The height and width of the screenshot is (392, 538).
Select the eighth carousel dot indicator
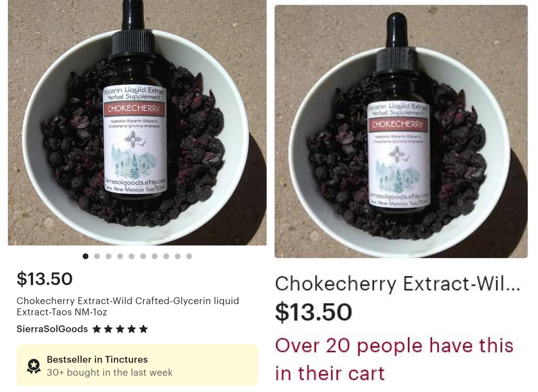[166, 256]
